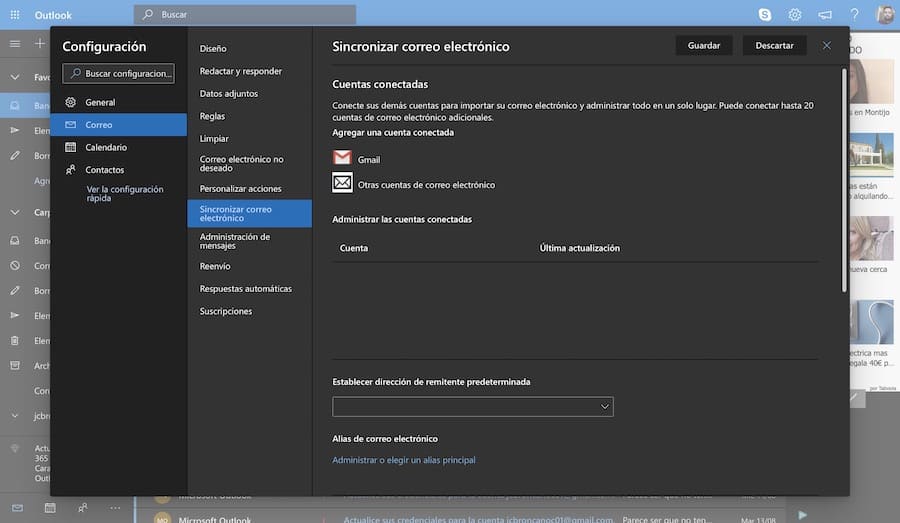Screen dimensions: 900x523
Task: Open the help question mark icon
Action: point(854,14)
